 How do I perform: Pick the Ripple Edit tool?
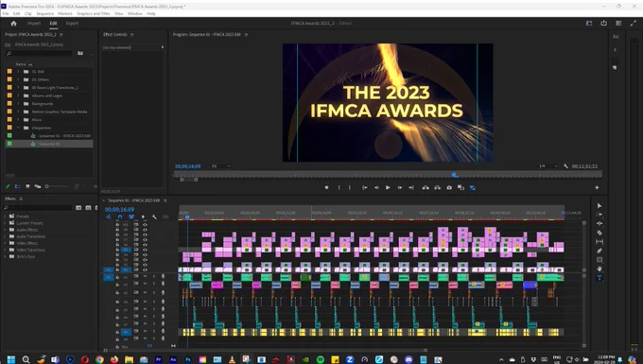pos(600,223)
